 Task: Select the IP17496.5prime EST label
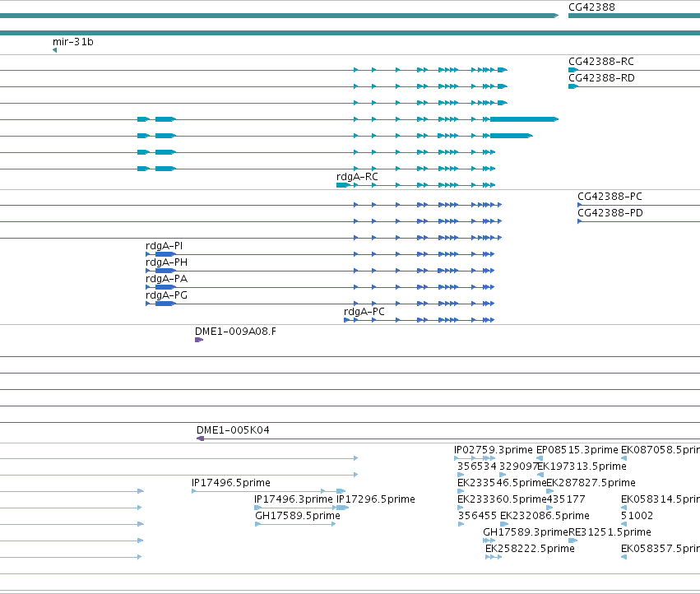click(x=231, y=483)
